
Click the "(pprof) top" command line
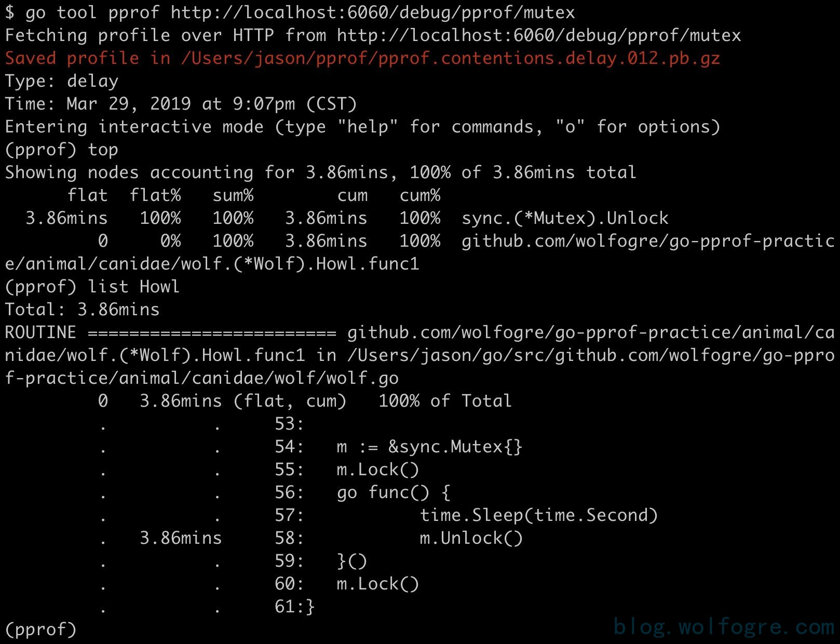62,149
